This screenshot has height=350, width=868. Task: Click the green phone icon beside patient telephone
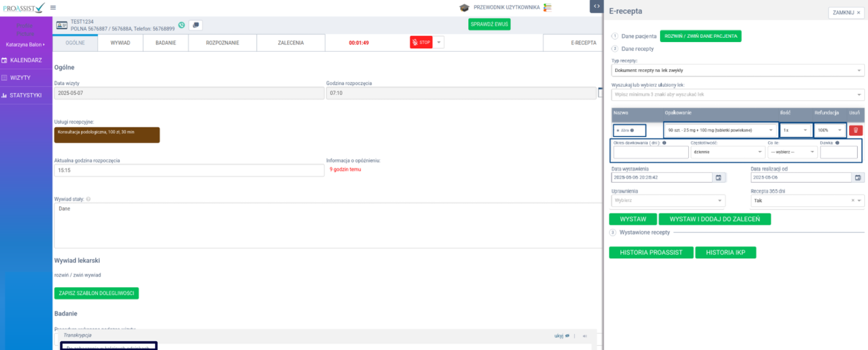click(182, 25)
